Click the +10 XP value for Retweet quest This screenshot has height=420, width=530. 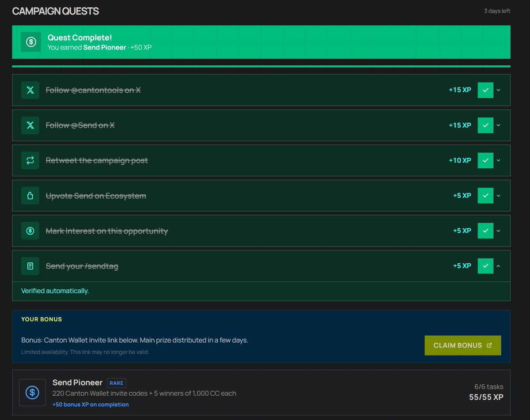click(460, 160)
